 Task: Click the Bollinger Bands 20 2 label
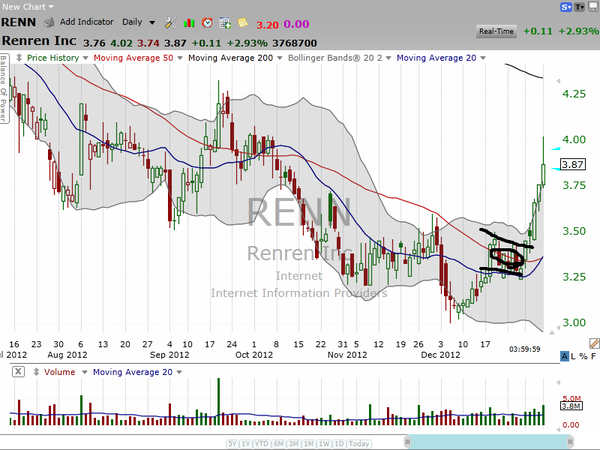pos(335,58)
